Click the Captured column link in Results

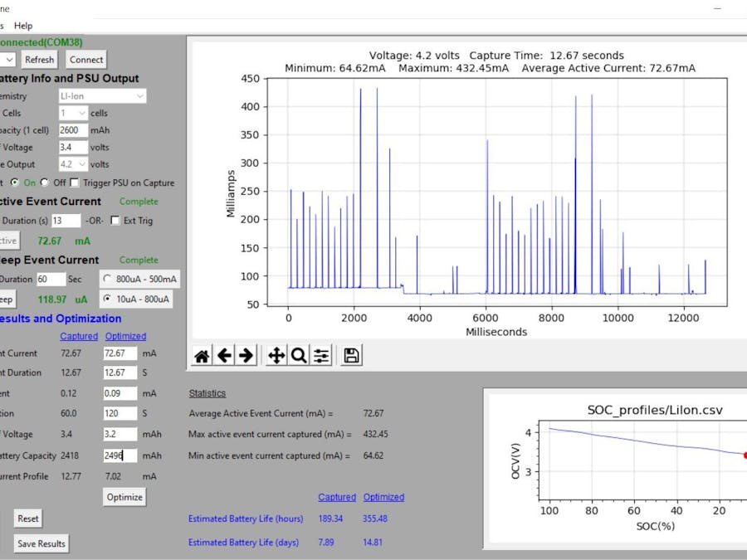point(79,336)
